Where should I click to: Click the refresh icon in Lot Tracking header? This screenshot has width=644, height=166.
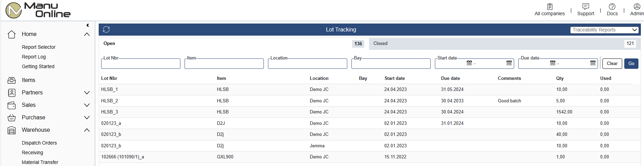tap(106, 29)
